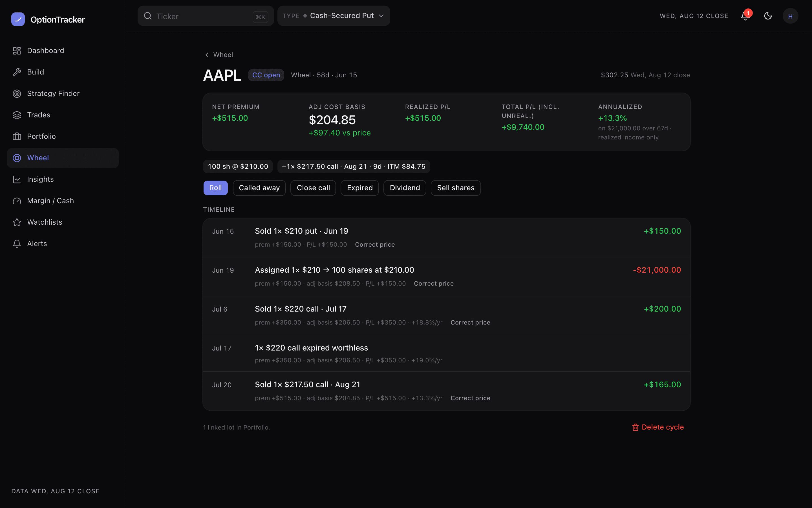Open Insights from sidebar
The image size is (812, 508).
[63, 179]
